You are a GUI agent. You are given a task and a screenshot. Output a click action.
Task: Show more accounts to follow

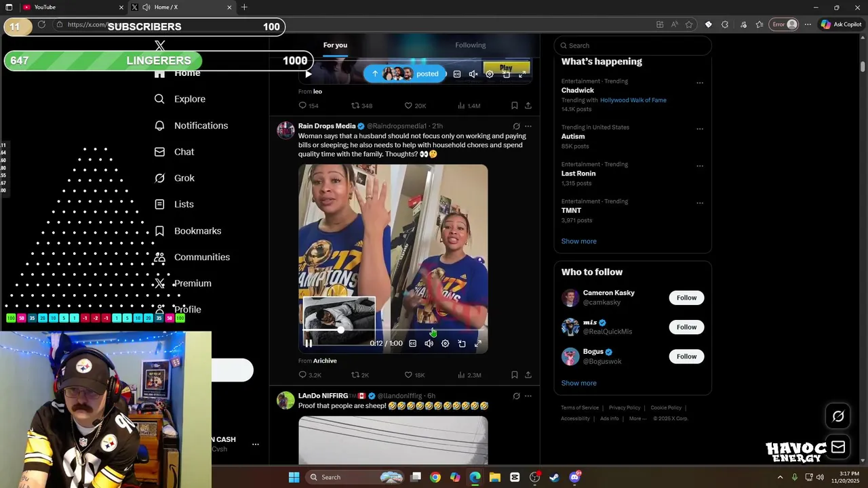[x=578, y=383]
